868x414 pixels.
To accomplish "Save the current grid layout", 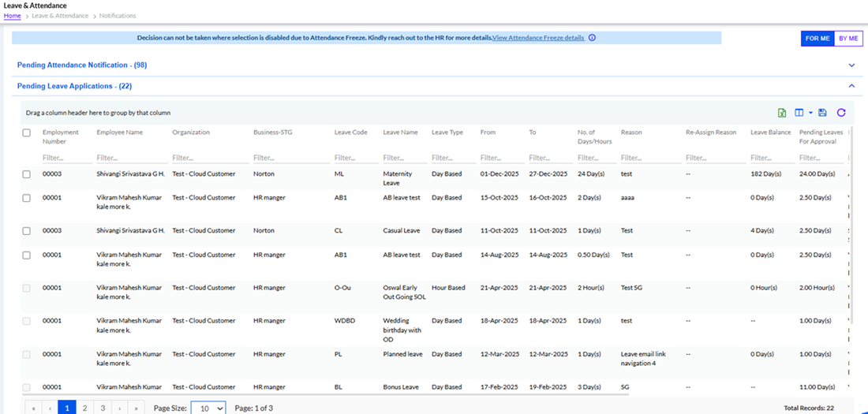I will 823,114.
